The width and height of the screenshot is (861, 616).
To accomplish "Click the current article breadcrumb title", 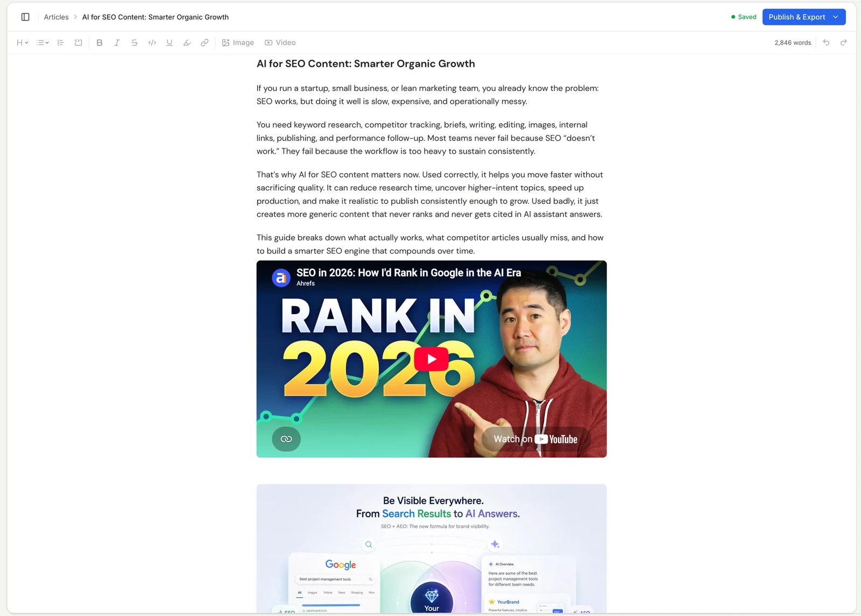I will point(156,17).
